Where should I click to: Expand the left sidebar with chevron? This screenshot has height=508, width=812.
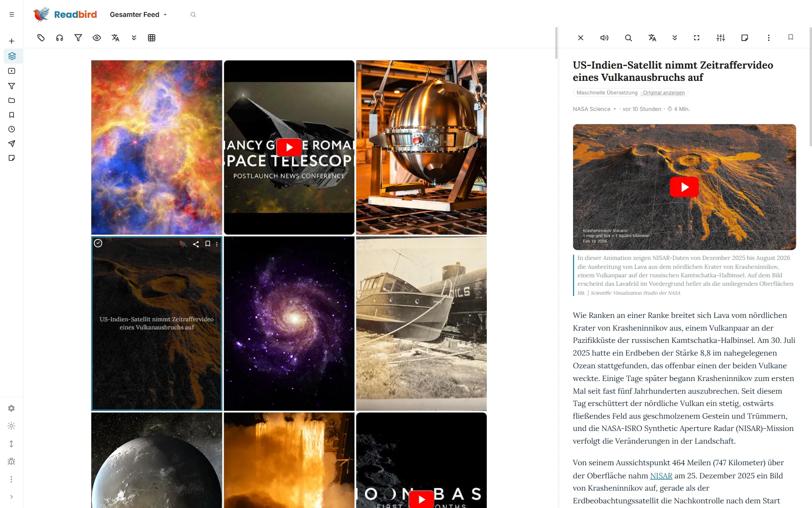coord(11,497)
